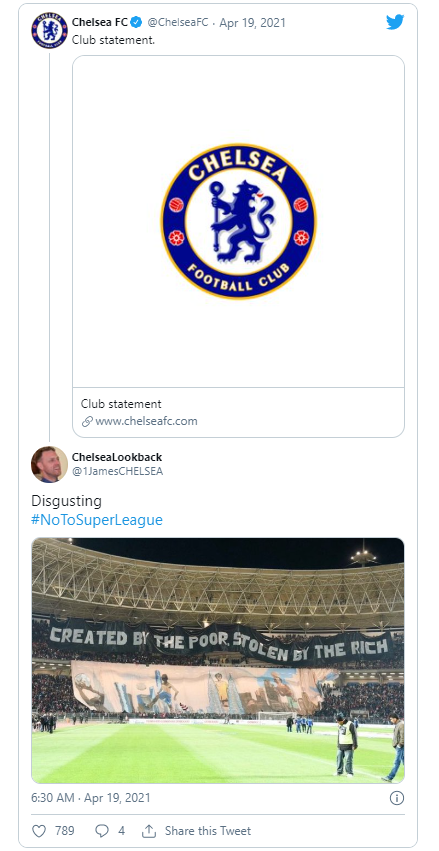439x851 pixels.
Task: Click the verified badge next to Chelsea FC
Action: [x=136, y=23]
